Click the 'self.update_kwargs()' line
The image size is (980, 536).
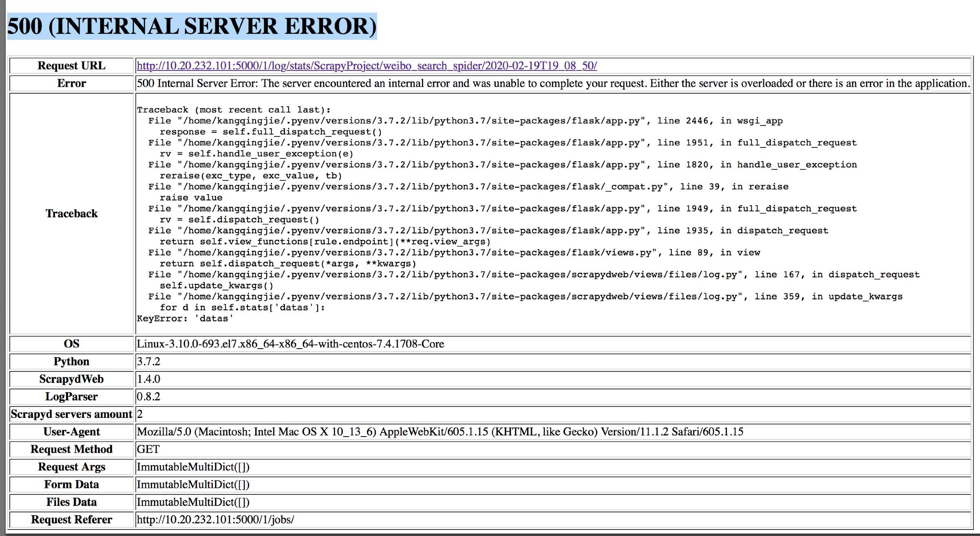pyautogui.click(x=217, y=286)
